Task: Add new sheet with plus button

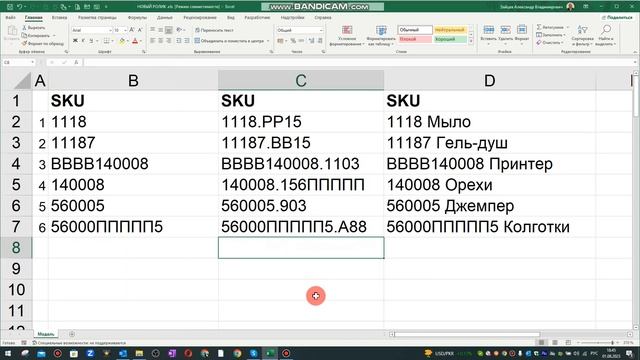Action: coord(72,334)
